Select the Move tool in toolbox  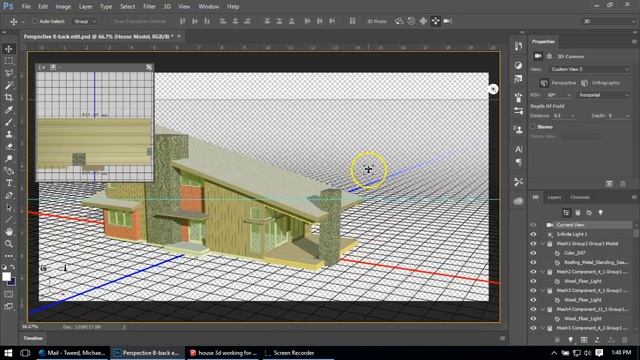coord(9,49)
